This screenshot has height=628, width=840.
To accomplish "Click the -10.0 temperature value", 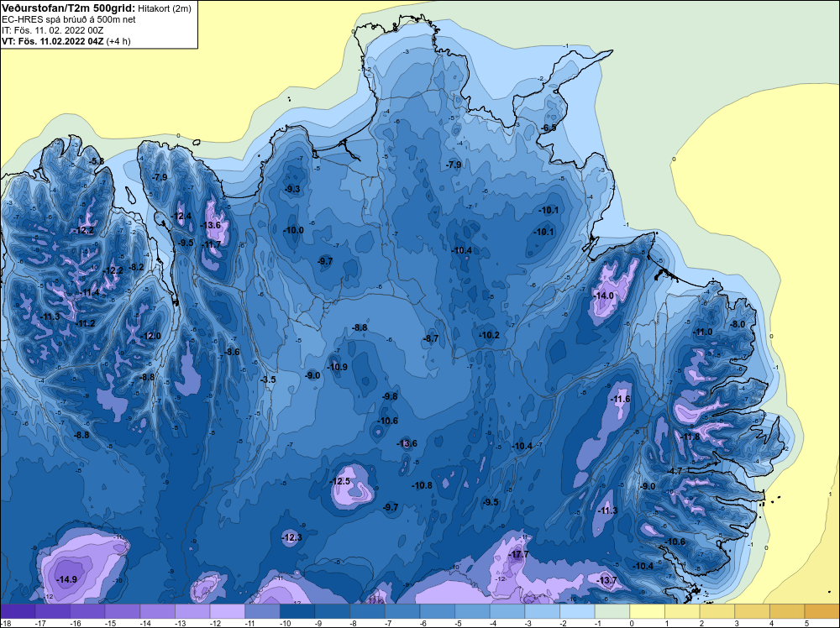I will [293, 230].
